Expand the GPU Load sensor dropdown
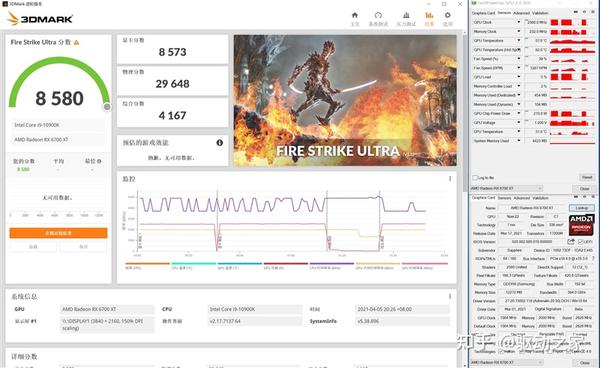 coord(519,77)
